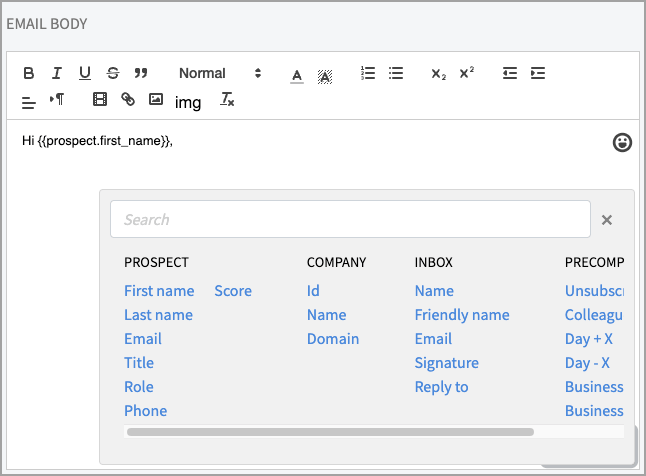Open the text background color picker
646x476 pixels.
click(324, 74)
